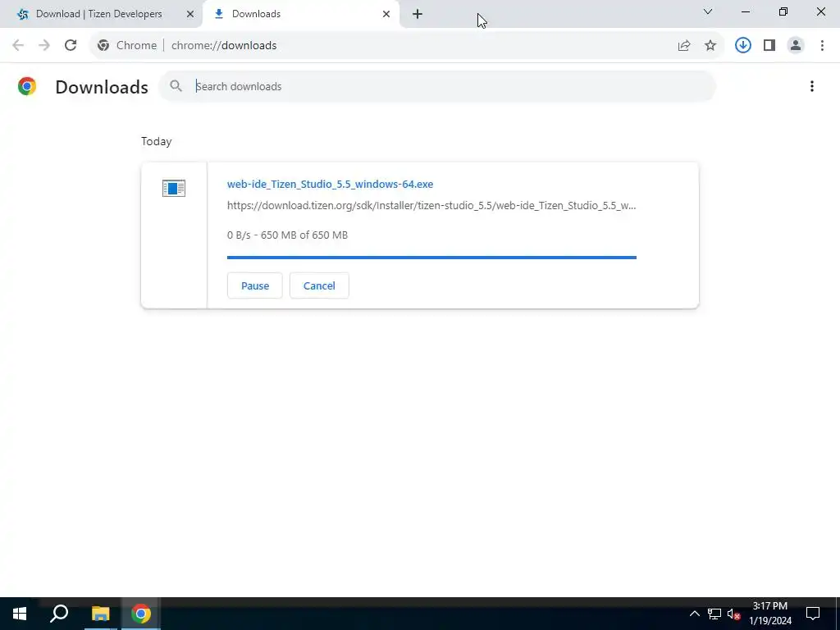Open the Chrome three-dot browser menu
Screen dimensions: 840x630
click(x=822, y=46)
